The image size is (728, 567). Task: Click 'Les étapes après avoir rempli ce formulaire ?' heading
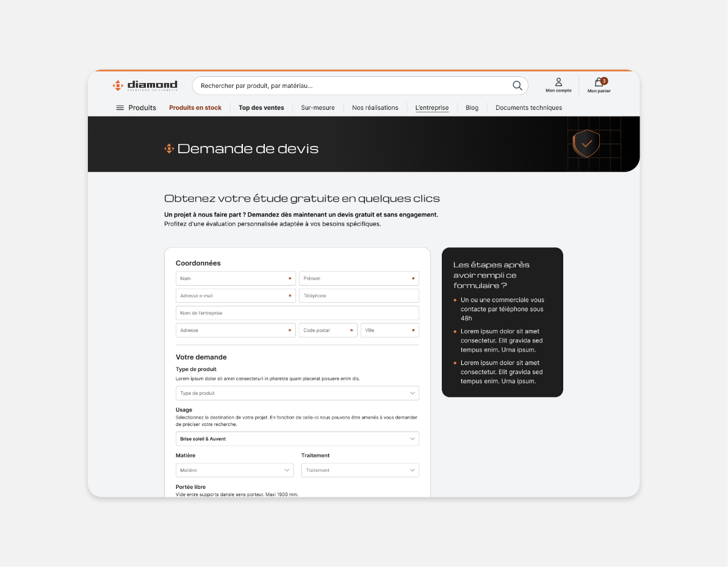(x=491, y=275)
